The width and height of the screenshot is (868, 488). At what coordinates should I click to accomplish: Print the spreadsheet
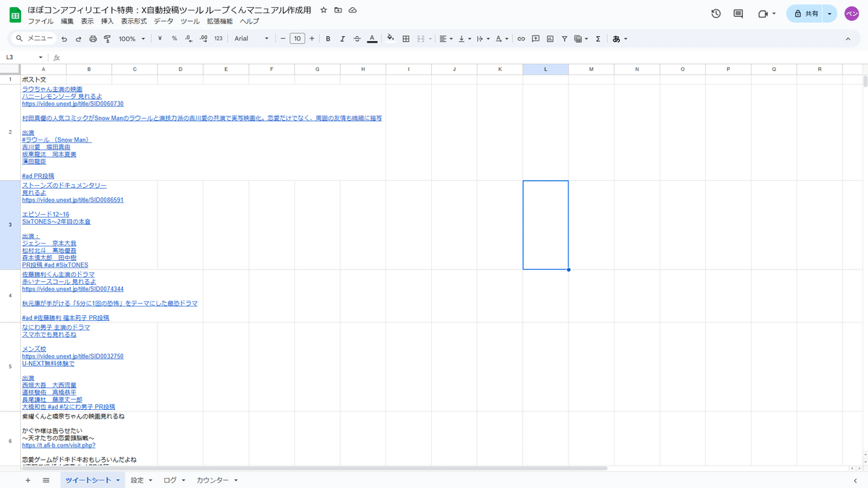coord(93,39)
